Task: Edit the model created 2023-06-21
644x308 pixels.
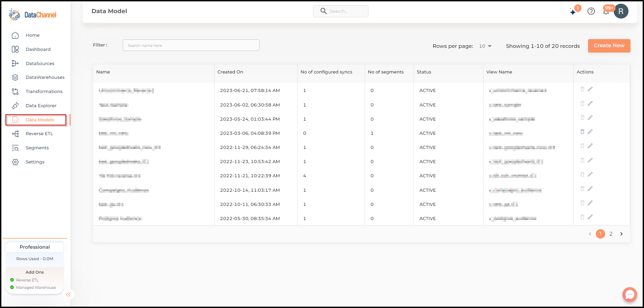Action: [590, 89]
